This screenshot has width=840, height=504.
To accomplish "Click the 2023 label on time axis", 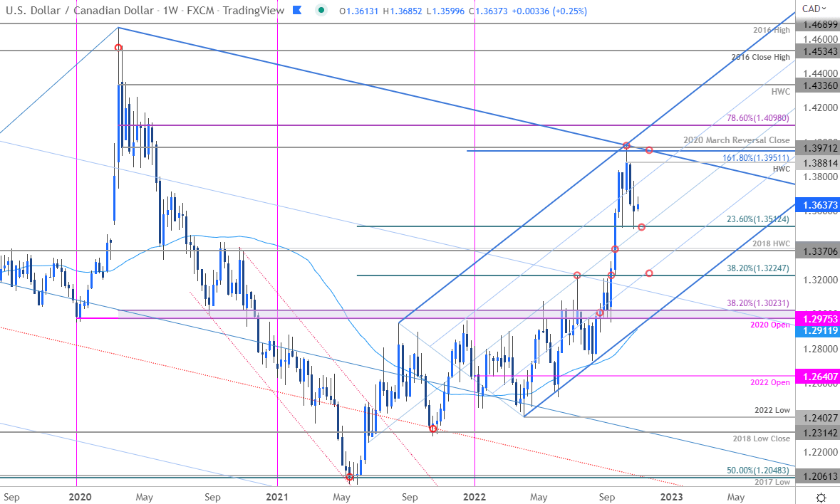I will tap(672, 497).
